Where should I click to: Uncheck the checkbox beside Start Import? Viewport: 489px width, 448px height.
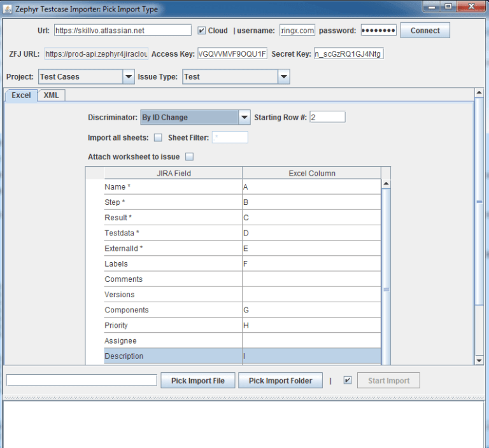[x=347, y=381]
